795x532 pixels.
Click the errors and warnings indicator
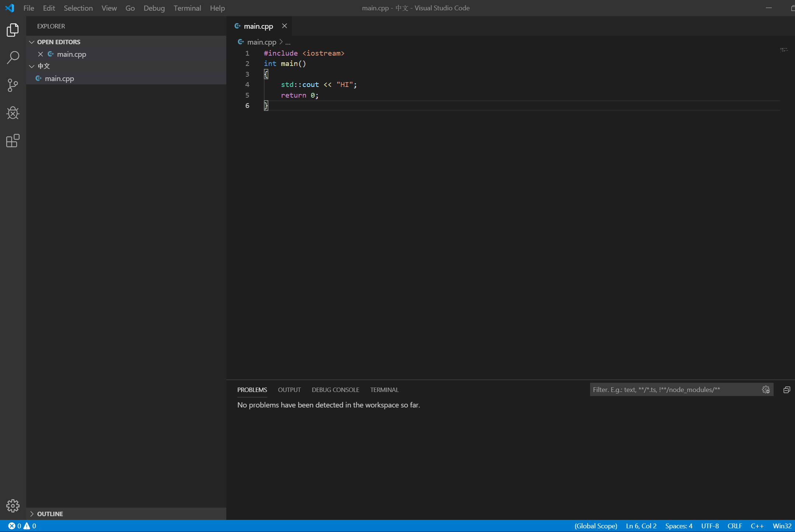point(21,526)
